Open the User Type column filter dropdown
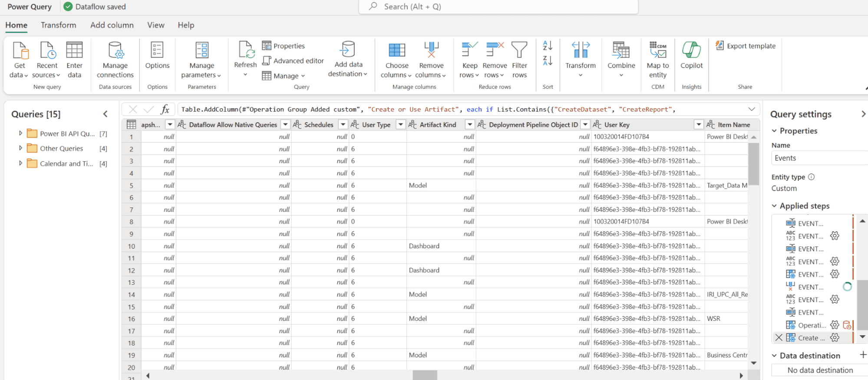 pos(400,125)
